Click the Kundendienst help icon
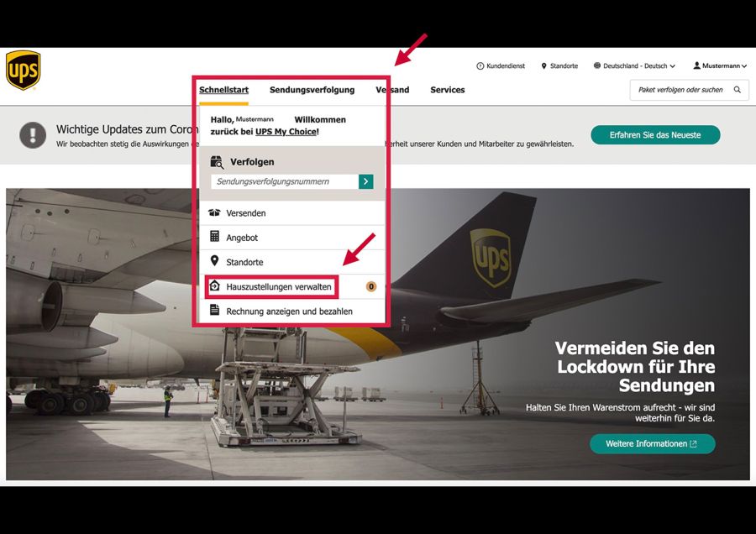Viewport: 756px width, 534px height. point(480,66)
